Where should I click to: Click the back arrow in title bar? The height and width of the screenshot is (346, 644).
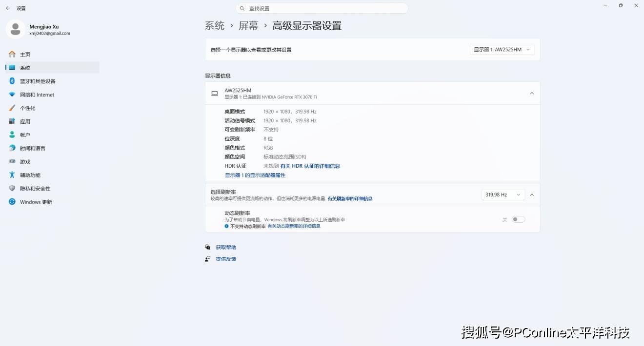click(8, 8)
